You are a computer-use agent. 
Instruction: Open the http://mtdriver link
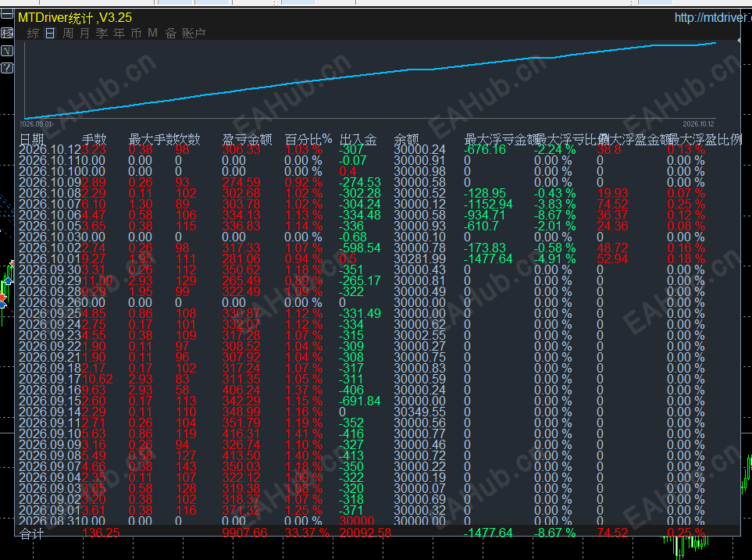(713, 18)
